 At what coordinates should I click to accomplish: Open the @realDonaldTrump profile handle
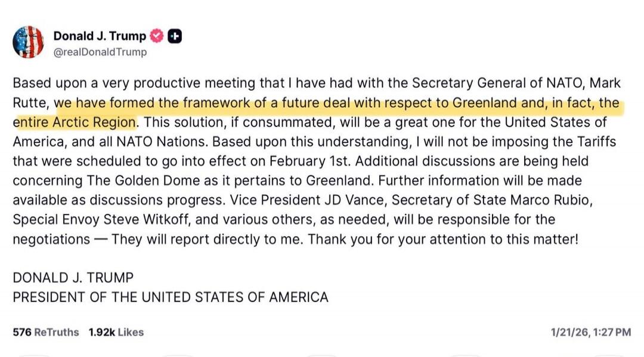[x=100, y=51]
